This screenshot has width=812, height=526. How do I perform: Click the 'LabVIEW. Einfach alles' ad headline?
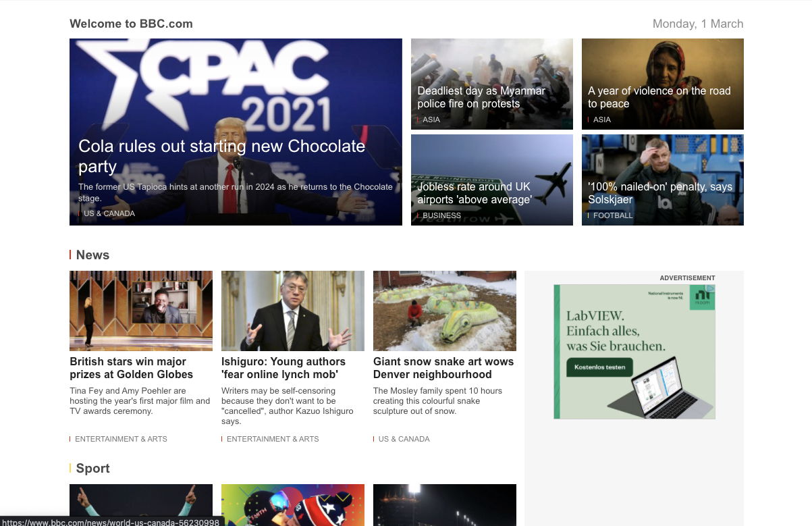616,331
